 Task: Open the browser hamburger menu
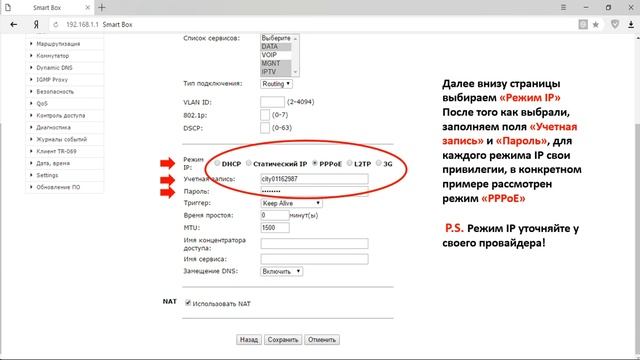563,7
